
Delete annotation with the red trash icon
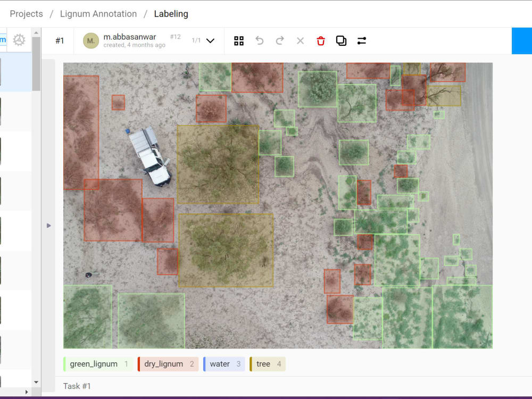[321, 41]
